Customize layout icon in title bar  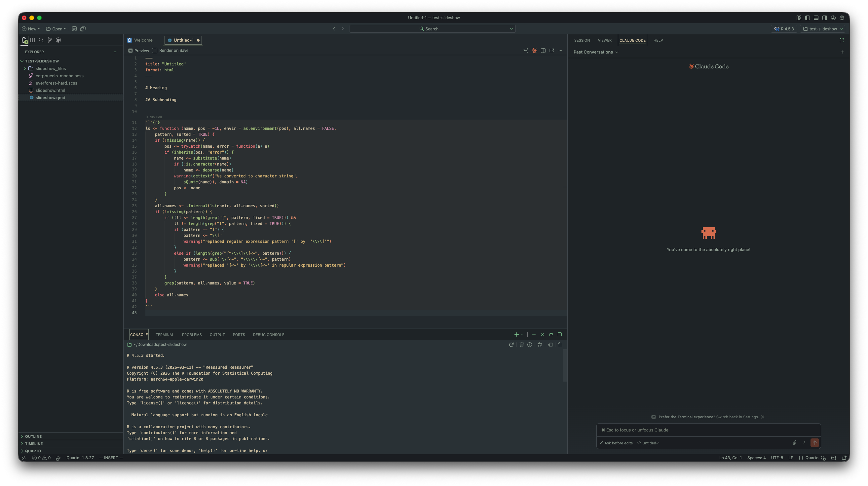click(799, 18)
